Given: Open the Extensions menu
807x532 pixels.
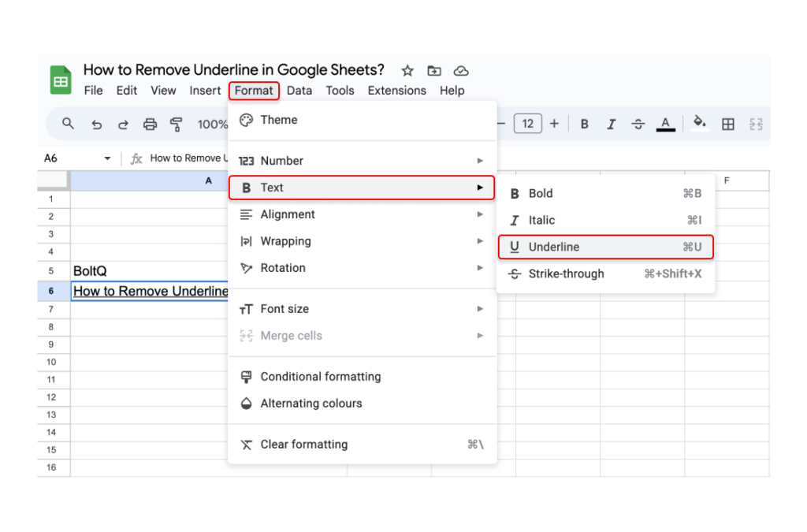Looking at the screenshot, I should click(x=397, y=91).
